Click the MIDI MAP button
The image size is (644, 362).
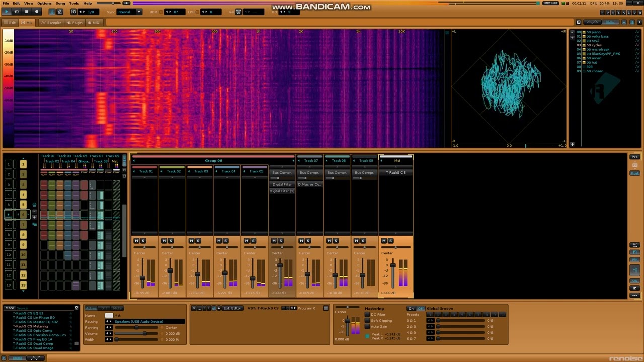pyautogui.click(x=550, y=3)
